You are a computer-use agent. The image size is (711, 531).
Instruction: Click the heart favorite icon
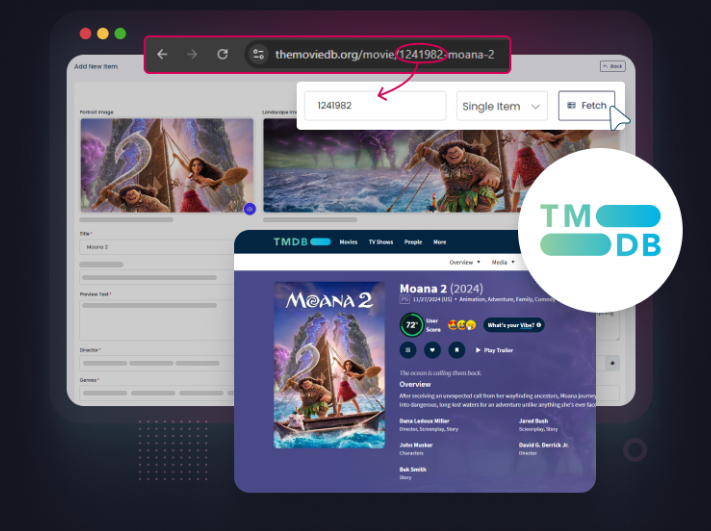pyautogui.click(x=432, y=350)
